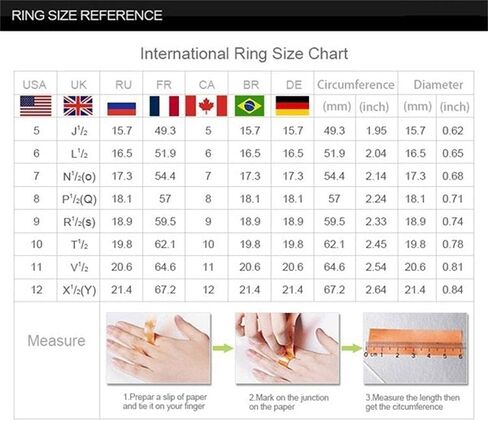Screen dimensions: 488x421
Task: Select the German flag icon
Action: point(292,106)
